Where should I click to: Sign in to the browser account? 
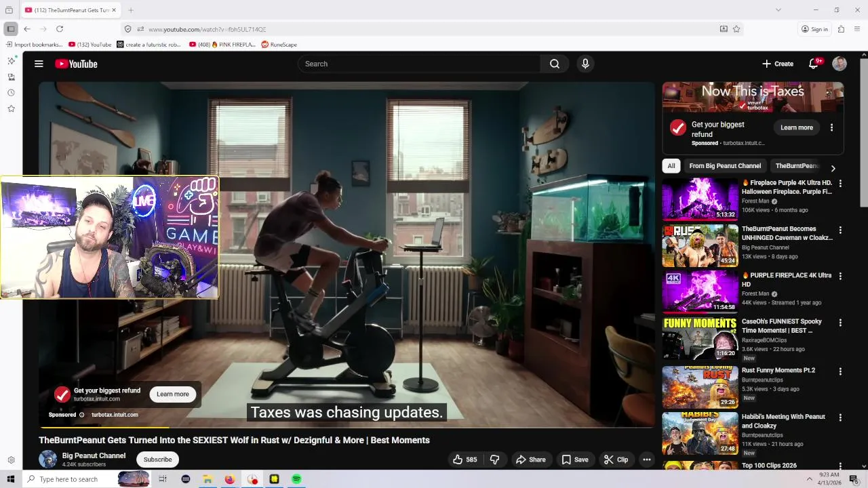pyautogui.click(x=814, y=29)
